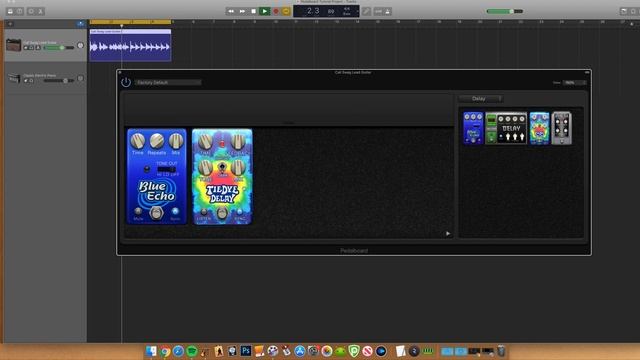The height and width of the screenshot is (360, 640).
Task: Solo the Classic Electric Piano track
Action: click(32, 81)
